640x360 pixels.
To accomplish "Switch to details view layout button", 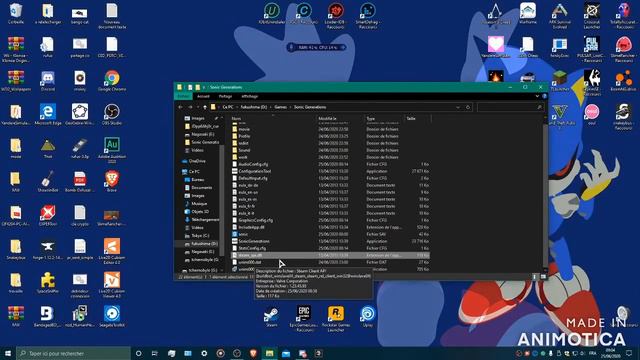I will click(x=535, y=277).
